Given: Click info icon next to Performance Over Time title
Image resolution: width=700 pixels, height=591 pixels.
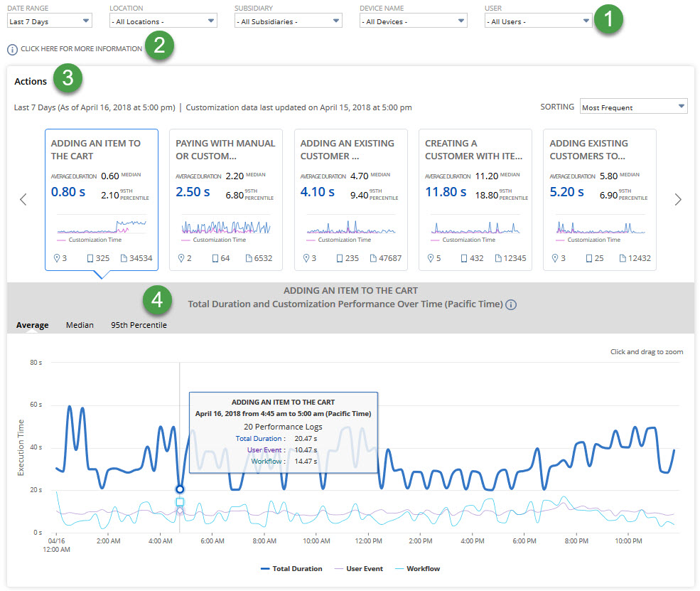Looking at the screenshot, I should [x=511, y=304].
